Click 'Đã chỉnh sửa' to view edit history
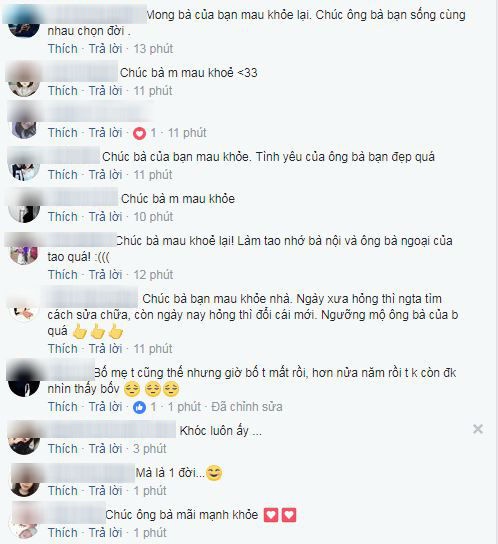This screenshot has width=498, height=544. coord(247,407)
